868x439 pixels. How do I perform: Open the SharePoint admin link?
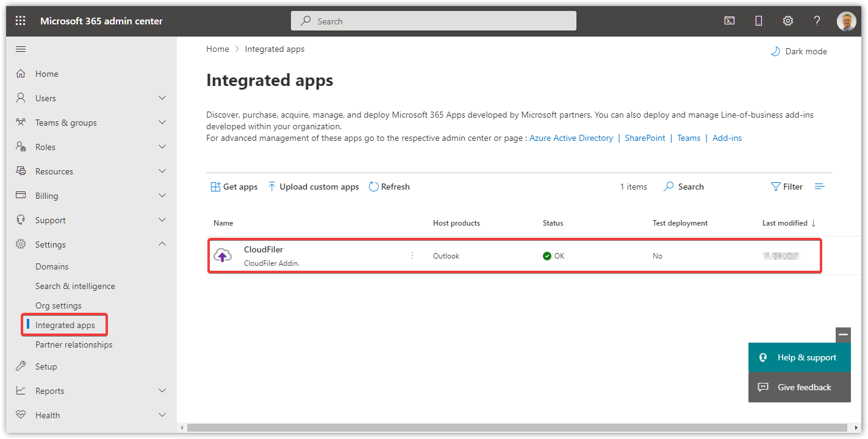click(x=645, y=138)
